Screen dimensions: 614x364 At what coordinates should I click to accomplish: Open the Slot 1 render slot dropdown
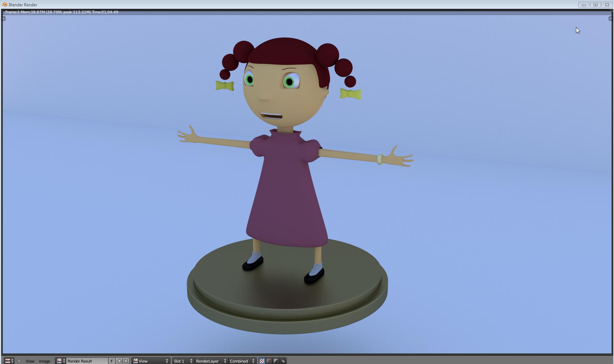[183, 361]
